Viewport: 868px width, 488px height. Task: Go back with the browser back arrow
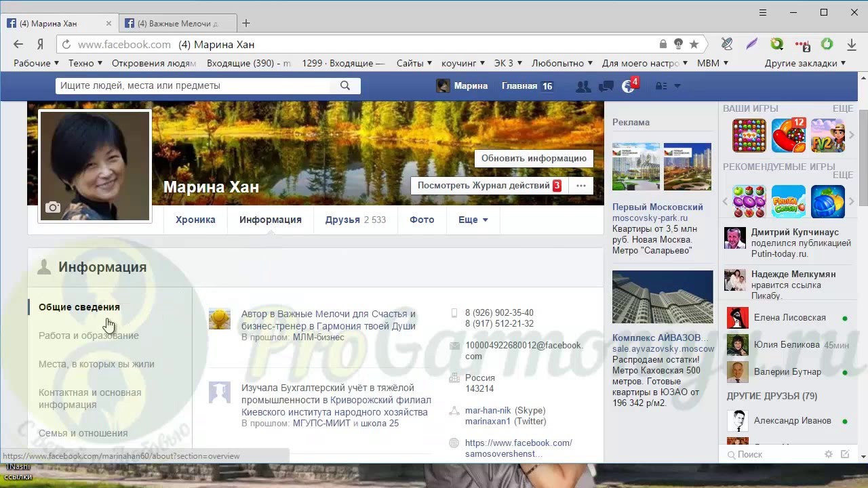[x=18, y=45]
